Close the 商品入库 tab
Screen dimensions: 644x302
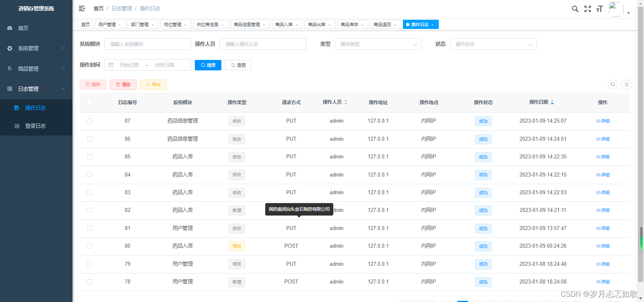point(297,25)
